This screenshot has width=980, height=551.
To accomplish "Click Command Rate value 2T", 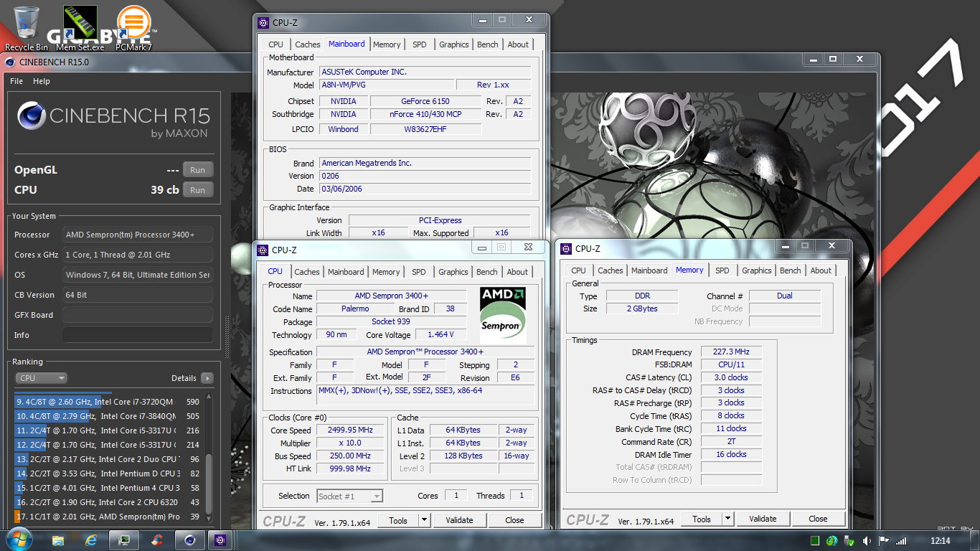I will click(731, 442).
